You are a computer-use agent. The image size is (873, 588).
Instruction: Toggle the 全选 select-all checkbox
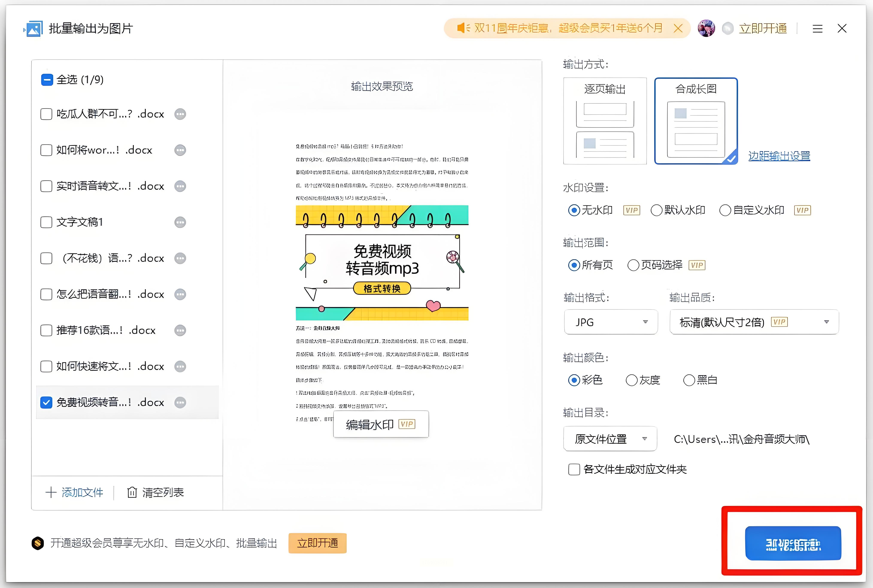(x=47, y=79)
